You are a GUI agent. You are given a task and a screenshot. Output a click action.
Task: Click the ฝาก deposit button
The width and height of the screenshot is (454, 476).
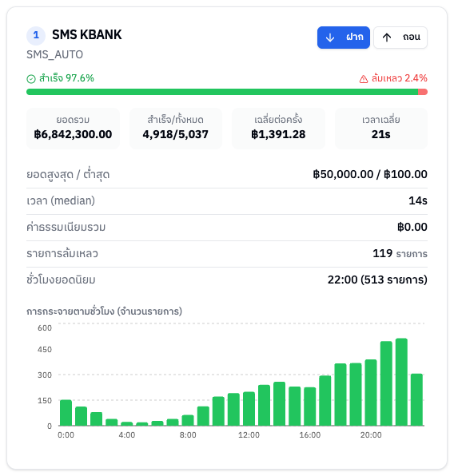(x=344, y=38)
